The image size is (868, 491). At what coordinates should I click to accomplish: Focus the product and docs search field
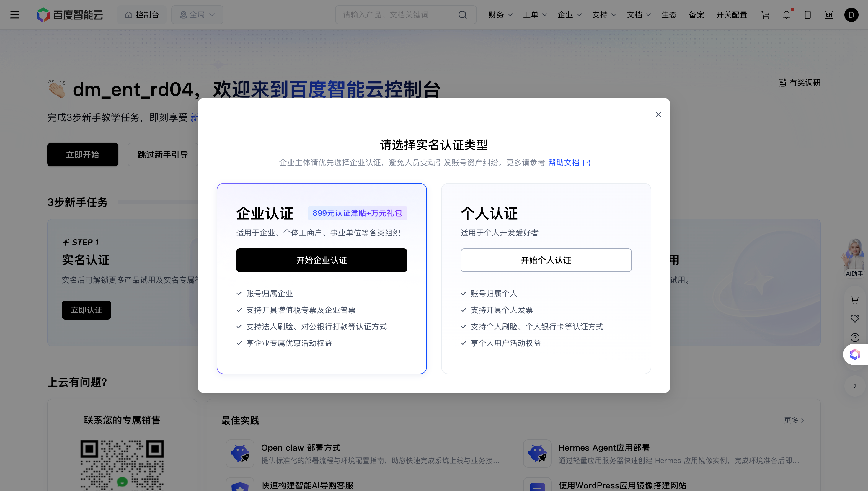tap(406, 15)
